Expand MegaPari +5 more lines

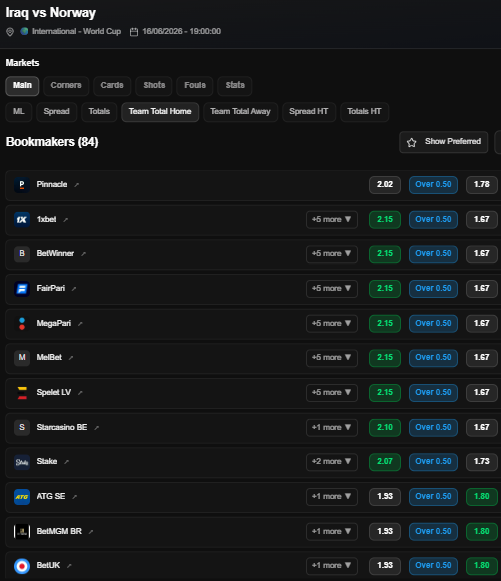(x=332, y=323)
